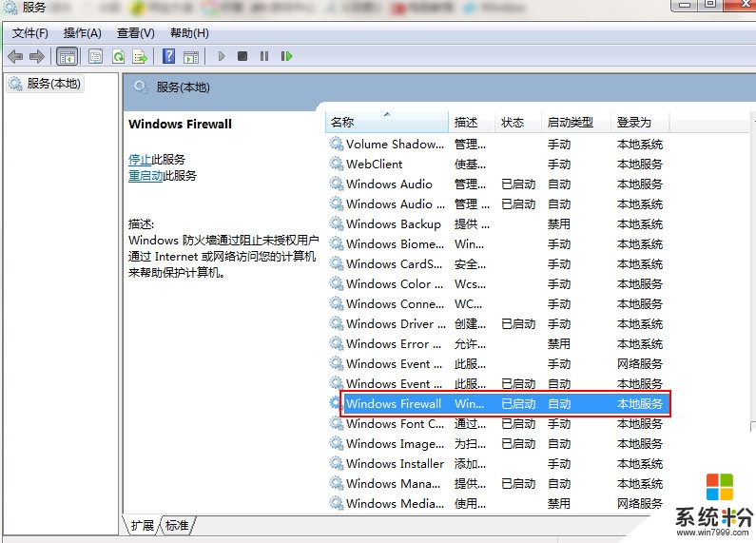
Task: Click the Refresh toolbar icon
Action: tap(118, 56)
